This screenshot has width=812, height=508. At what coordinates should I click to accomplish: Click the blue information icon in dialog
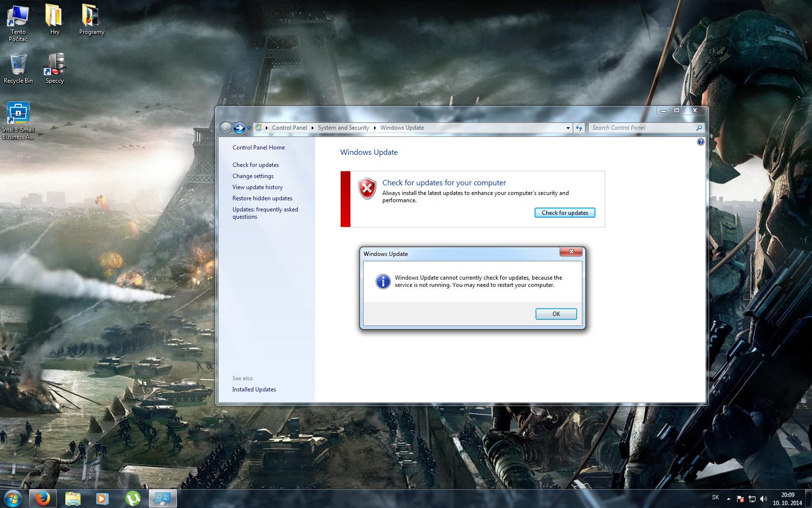coord(383,281)
